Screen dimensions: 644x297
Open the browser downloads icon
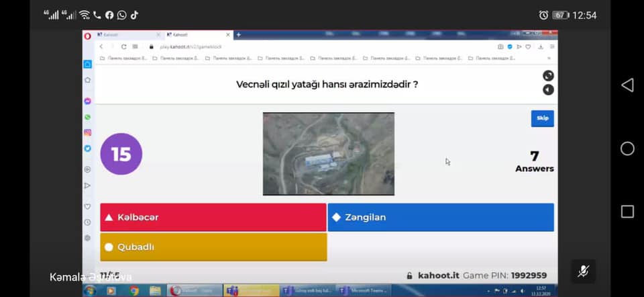(541, 47)
